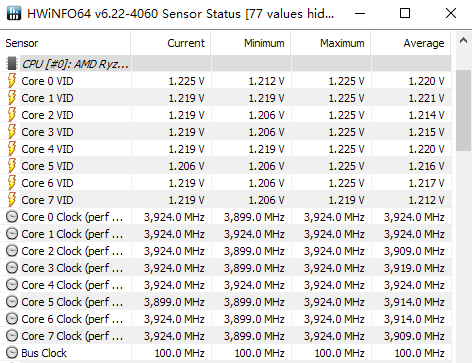
Task: Click the scrollbar up arrow
Action: 463,41
